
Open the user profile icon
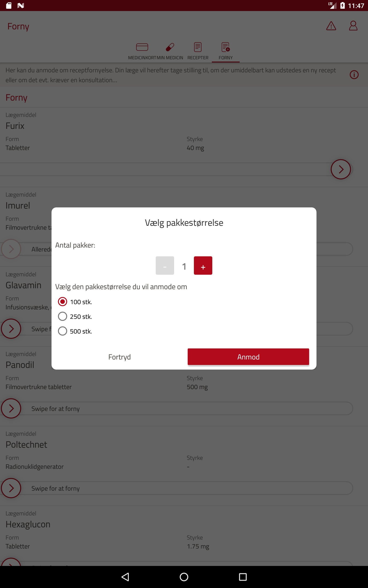(x=353, y=26)
